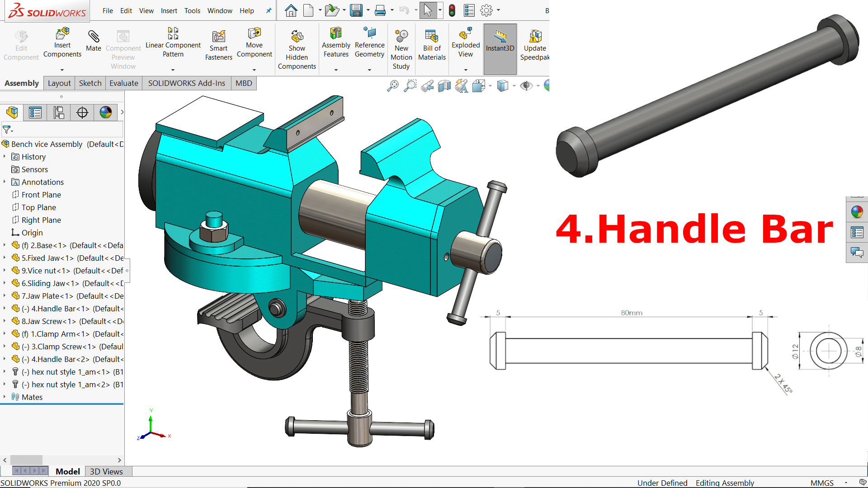Open the ConfigurationManager tab icon
The width and height of the screenshot is (868, 488).
(x=59, y=113)
